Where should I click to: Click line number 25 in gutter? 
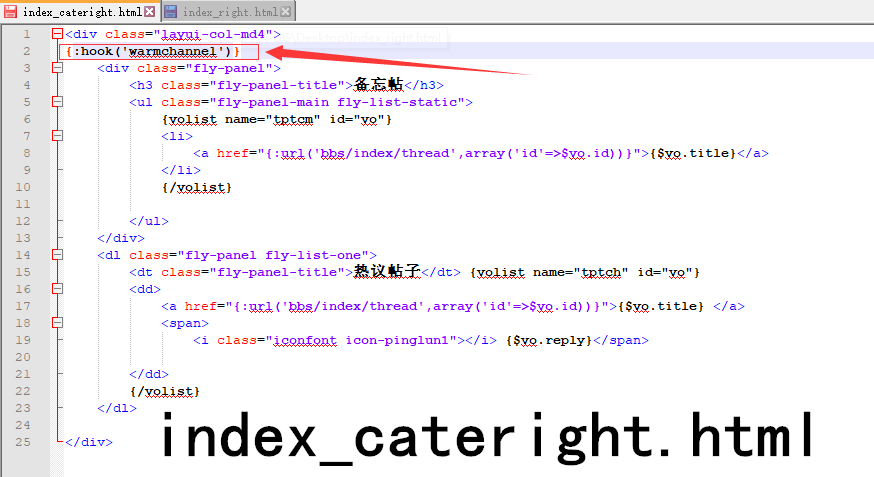[x=23, y=442]
